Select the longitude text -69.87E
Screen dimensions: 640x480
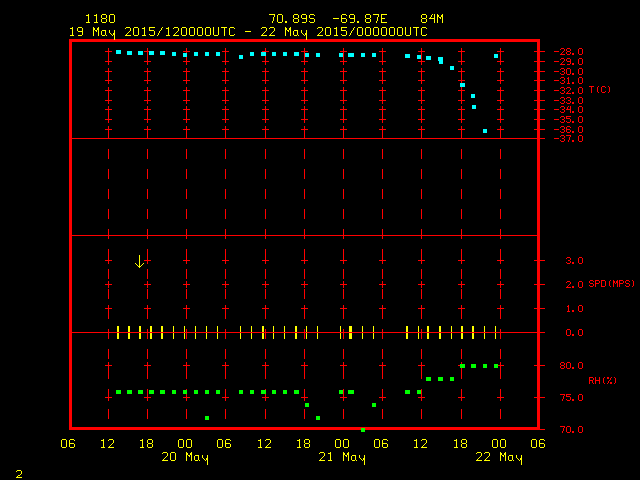point(360,19)
